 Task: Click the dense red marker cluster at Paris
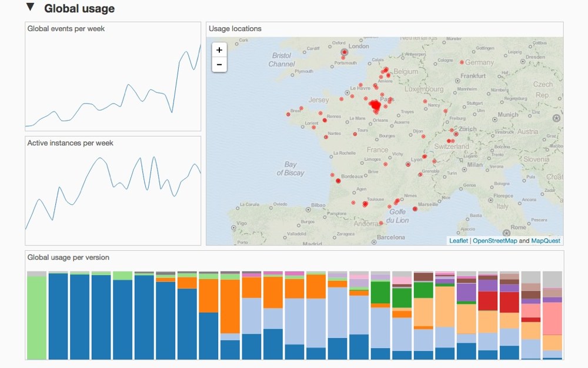tap(375, 106)
